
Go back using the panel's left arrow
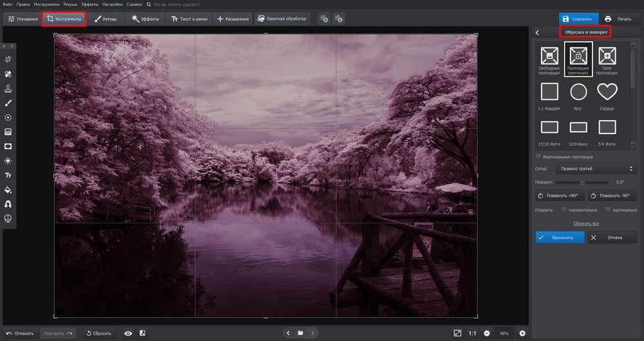(538, 32)
